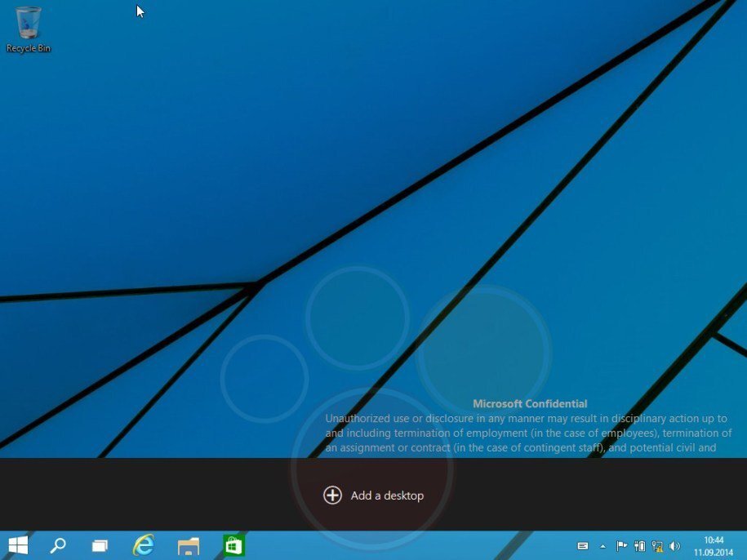Open Action Center via the flag tray icon
Image resolution: width=747 pixels, height=560 pixels.
[x=622, y=545]
